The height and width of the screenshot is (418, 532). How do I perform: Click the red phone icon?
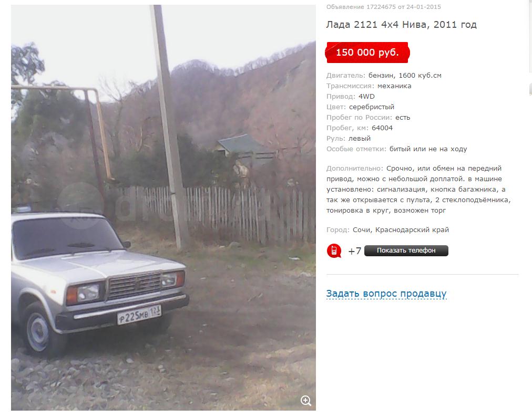point(334,251)
